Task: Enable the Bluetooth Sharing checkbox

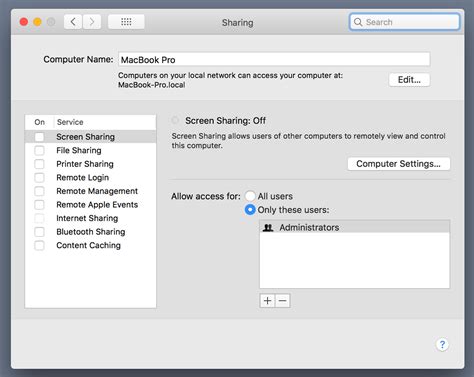Action: [39, 232]
